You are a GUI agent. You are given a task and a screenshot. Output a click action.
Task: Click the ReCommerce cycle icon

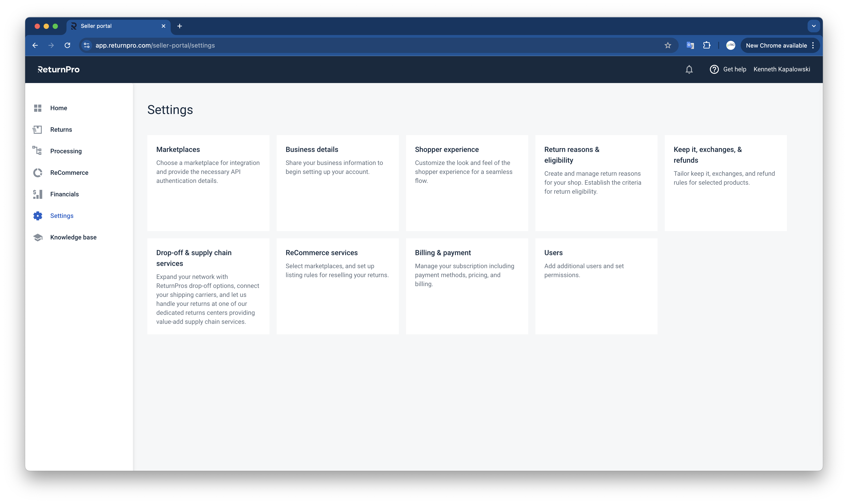[x=38, y=173]
